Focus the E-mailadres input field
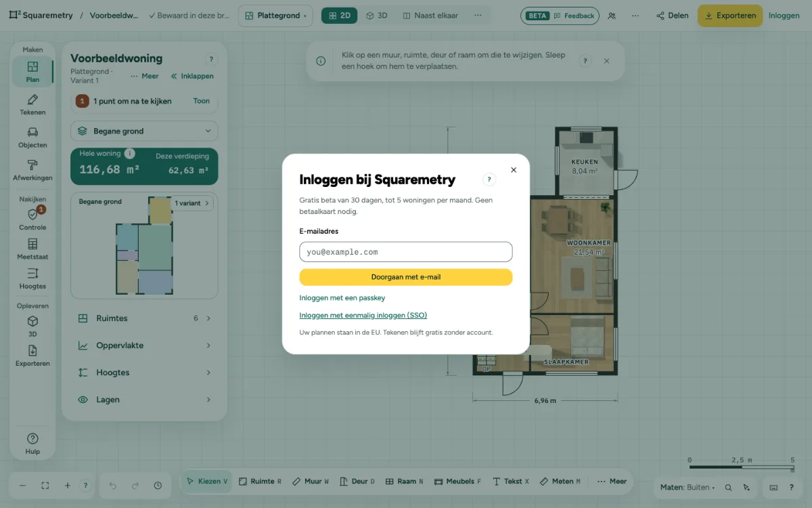 point(406,252)
